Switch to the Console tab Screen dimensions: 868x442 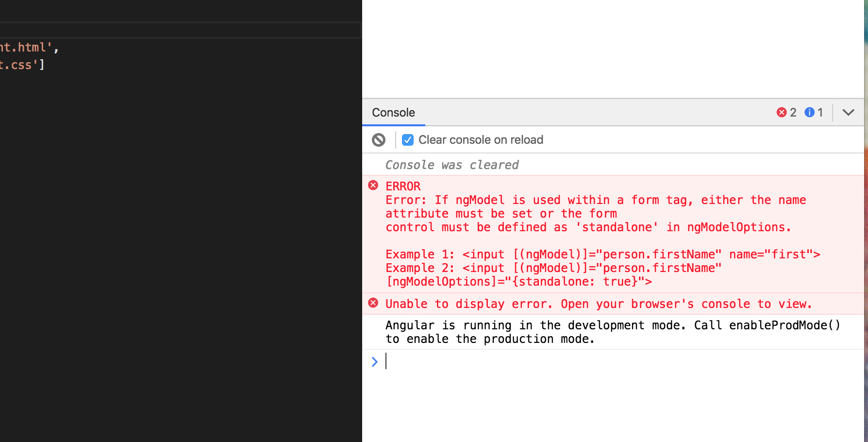pos(393,112)
